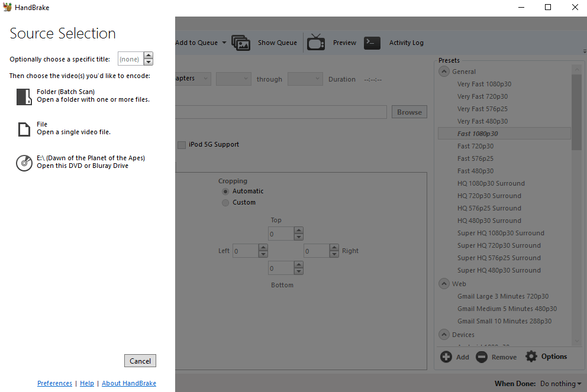Collapse the Devices presets group
The width and height of the screenshot is (587, 392).
tap(444, 335)
